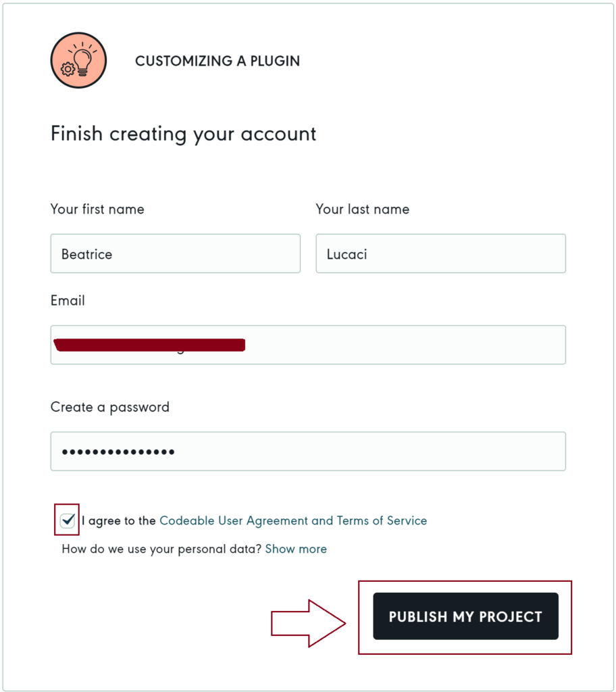The width and height of the screenshot is (616, 692).
Task: Click the 'CUSTOMIZING A PLUGIN' header label
Action: 217,61
